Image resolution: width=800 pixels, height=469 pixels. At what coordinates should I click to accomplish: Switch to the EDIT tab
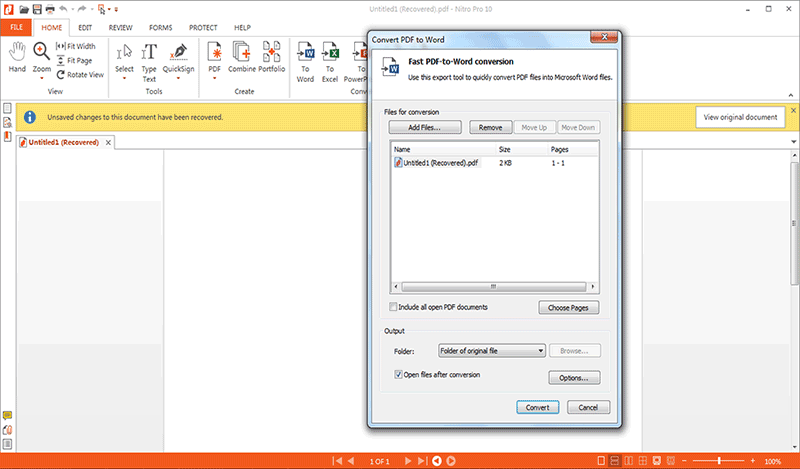[x=85, y=28]
